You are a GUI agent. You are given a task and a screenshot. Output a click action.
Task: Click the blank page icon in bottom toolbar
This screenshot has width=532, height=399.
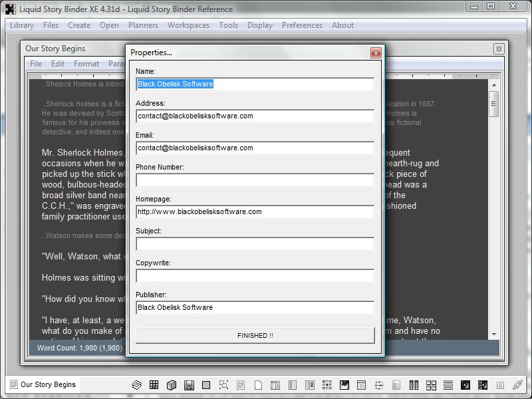(x=258, y=385)
